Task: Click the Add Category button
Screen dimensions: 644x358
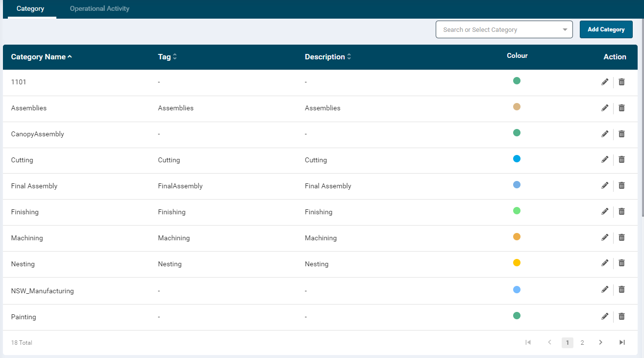Action: tap(606, 29)
